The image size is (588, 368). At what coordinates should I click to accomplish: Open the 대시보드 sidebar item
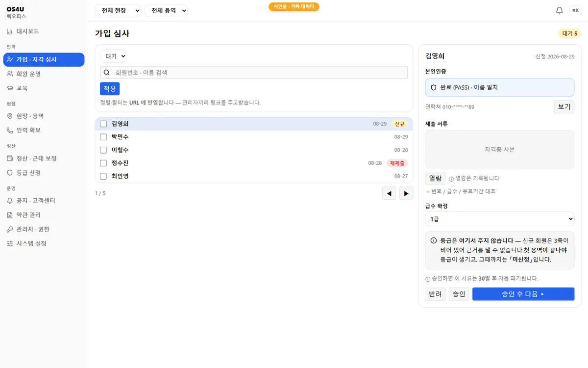click(44, 31)
